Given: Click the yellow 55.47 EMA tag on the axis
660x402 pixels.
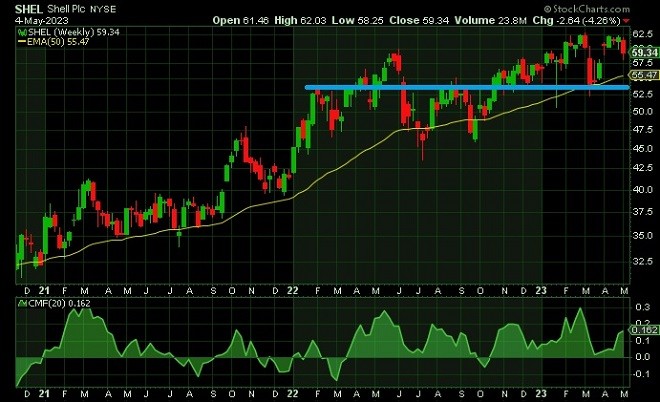Looking at the screenshot, I should (x=644, y=75).
